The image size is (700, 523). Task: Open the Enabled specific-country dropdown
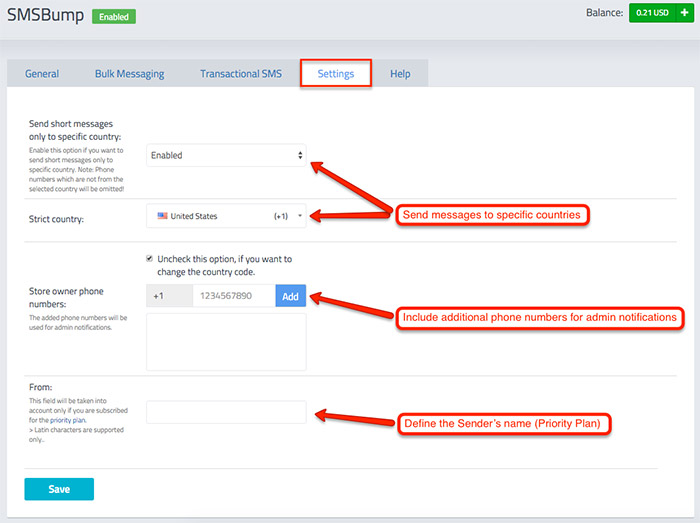(x=226, y=155)
